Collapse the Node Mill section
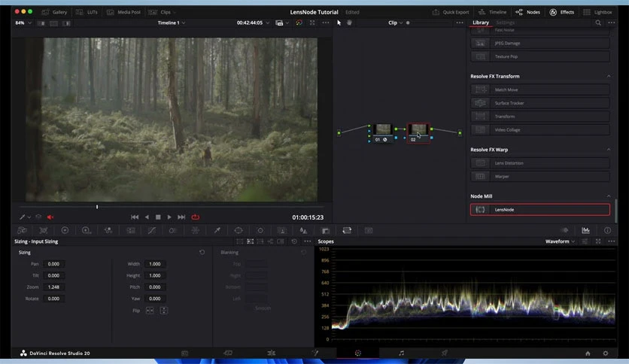The width and height of the screenshot is (629, 364). 609,196
